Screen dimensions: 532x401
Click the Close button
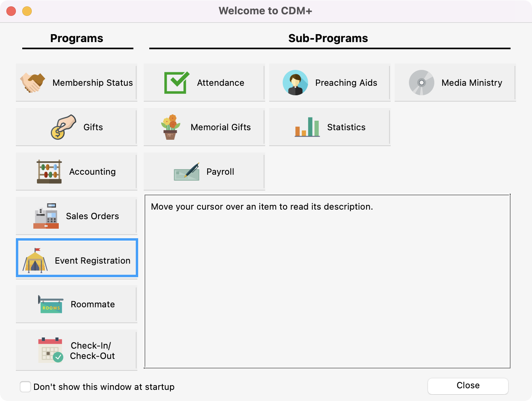468,386
